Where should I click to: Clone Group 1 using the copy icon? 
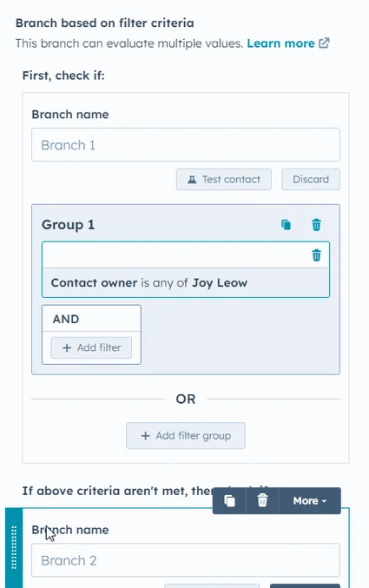pyautogui.click(x=287, y=225)
